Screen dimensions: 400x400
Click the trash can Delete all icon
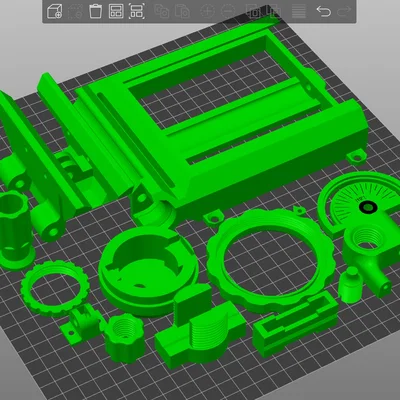[95, 11]
